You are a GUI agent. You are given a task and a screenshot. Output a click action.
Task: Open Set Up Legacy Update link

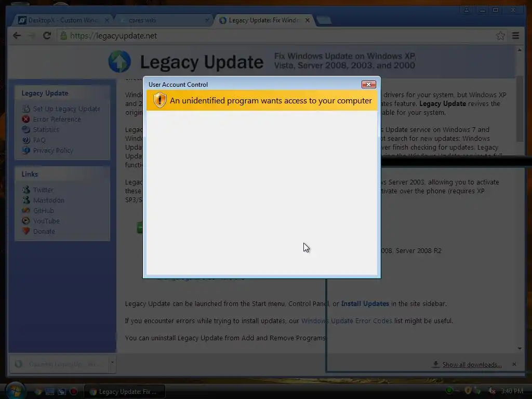(x=66, y=109)
